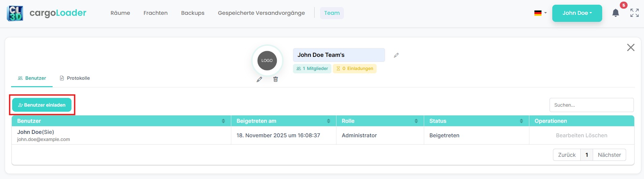
Task: Sort table by Benutzer column
Action: coord(223,121)
